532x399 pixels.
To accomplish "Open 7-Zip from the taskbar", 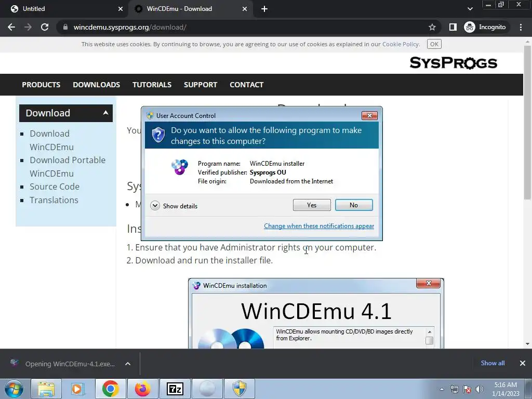I will (x=175, y=389).
